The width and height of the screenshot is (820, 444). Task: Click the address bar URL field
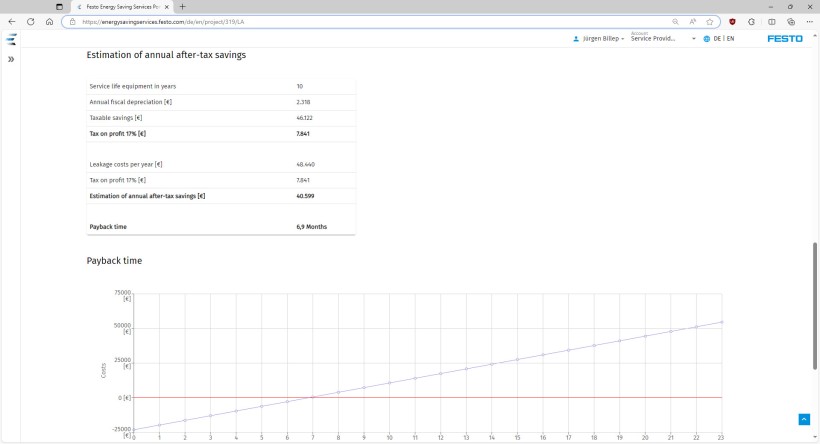tap(366, 22)
